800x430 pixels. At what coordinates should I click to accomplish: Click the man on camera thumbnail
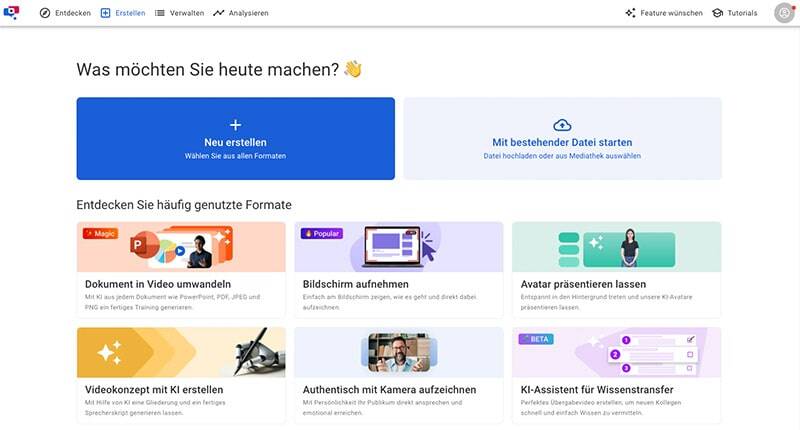(x=398, y=352)
